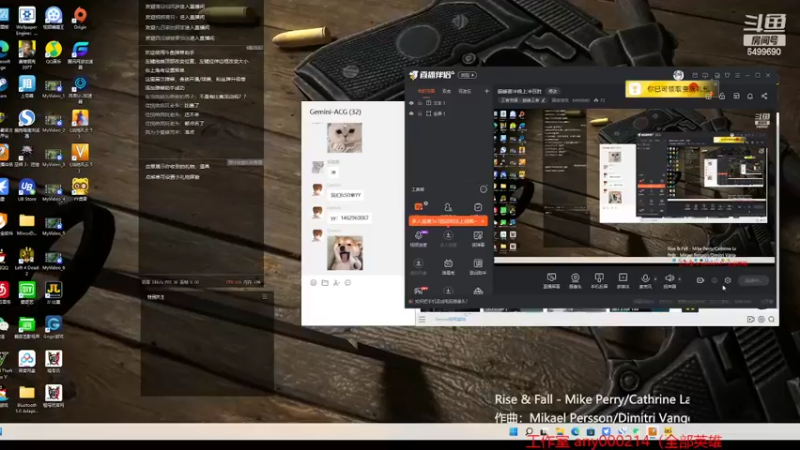
Task: Toggle the speaker audio in streaming toolbar
Action: pyautogui.click(x=669, y=280)
